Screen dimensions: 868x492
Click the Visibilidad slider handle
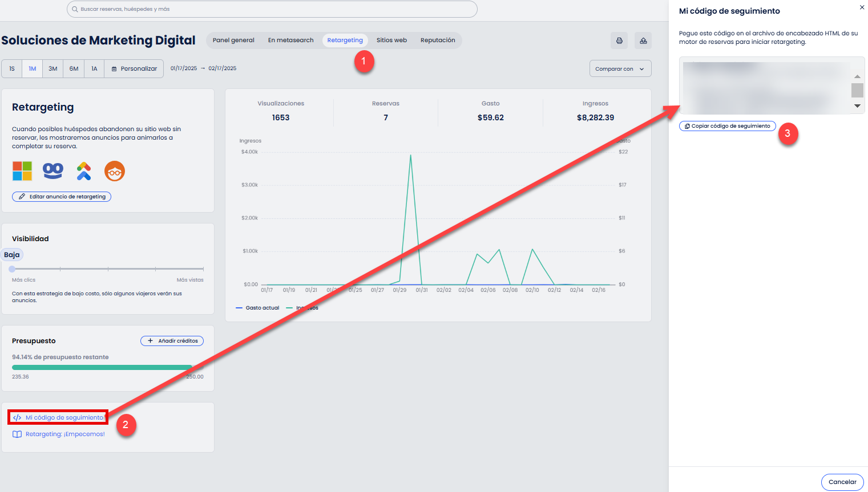click(12, 269)
